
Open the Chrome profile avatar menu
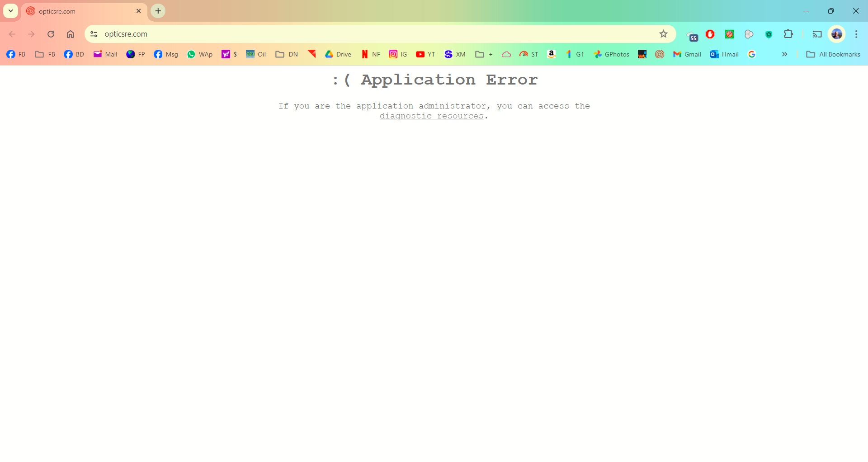pyautogui.click(x=837, y=34)
